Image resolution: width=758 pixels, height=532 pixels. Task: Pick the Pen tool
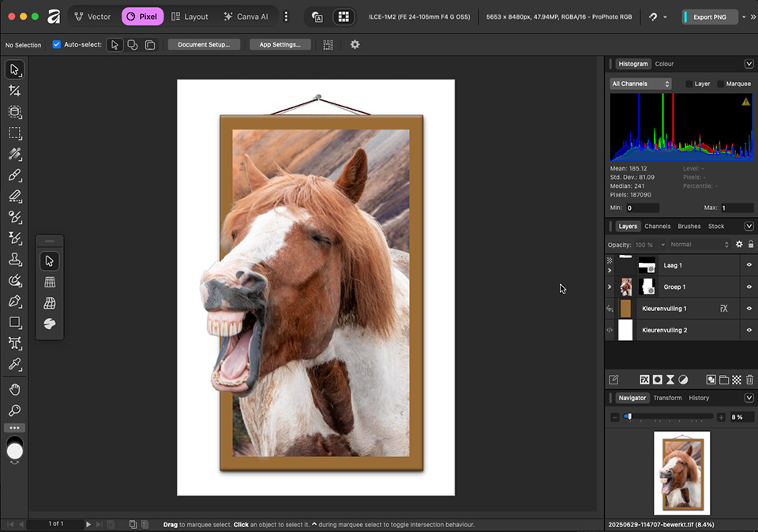pos(14,301)
